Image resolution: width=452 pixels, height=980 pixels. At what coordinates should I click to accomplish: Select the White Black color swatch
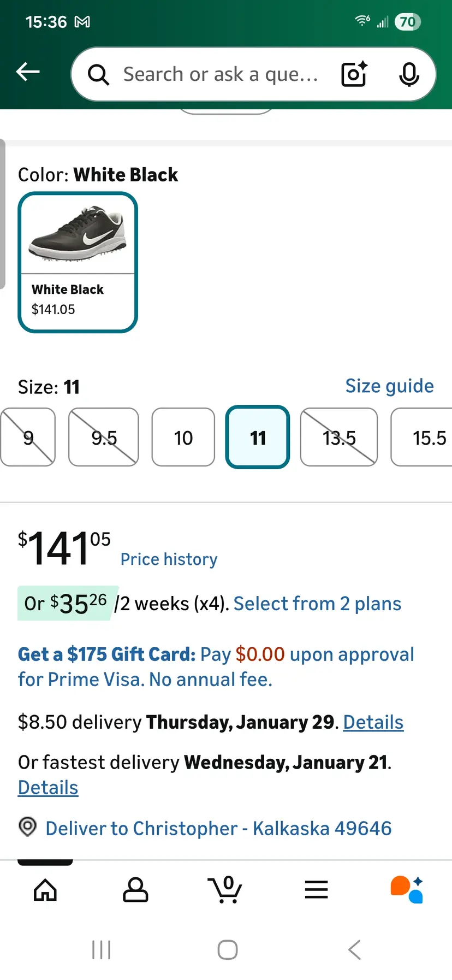(x=78, y=262)
